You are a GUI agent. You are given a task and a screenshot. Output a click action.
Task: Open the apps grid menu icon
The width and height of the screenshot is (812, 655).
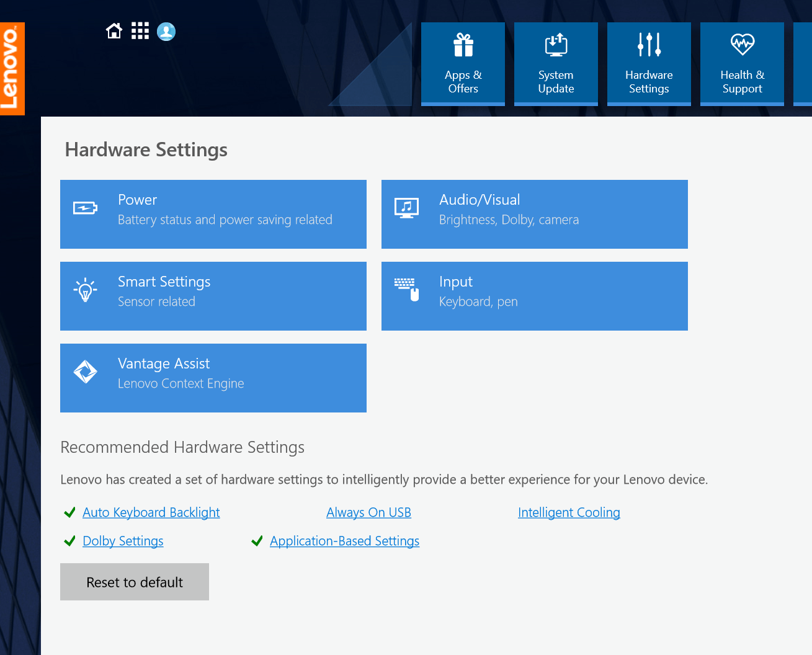click(140, 31)
